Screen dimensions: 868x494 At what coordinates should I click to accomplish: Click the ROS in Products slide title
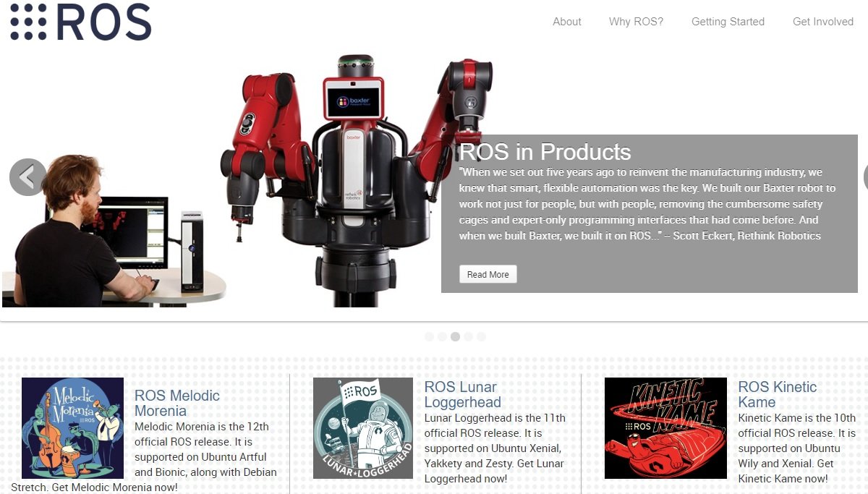(x=545, y=152)
